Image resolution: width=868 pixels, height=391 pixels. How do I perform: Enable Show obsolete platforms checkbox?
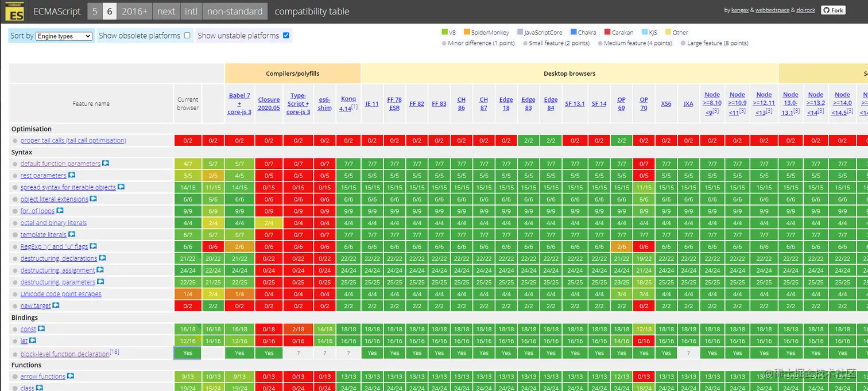pyautogui.click(x=187, y=36)
